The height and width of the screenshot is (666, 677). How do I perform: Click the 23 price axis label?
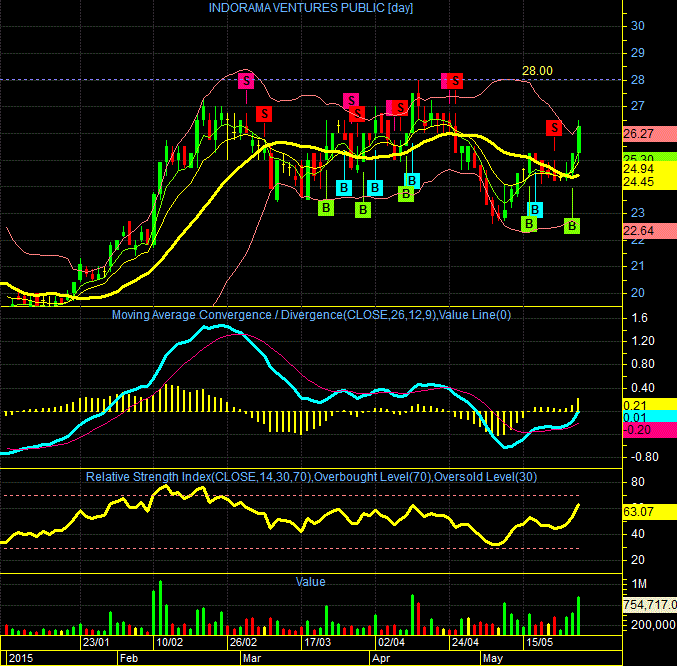638,213
